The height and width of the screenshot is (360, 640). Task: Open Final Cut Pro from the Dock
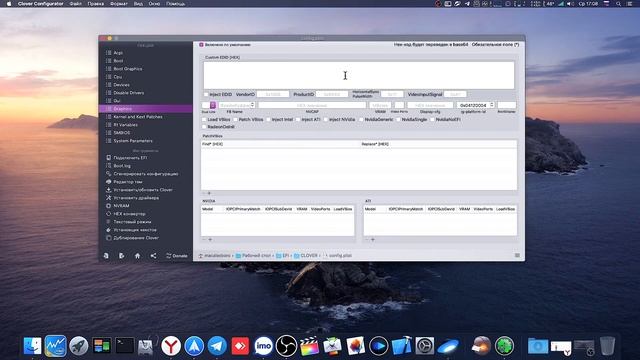(309, 346)
